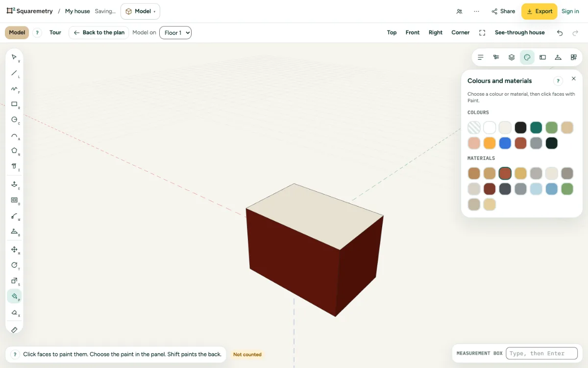
Task: Pick the Eraser tool
Action: 14,312
